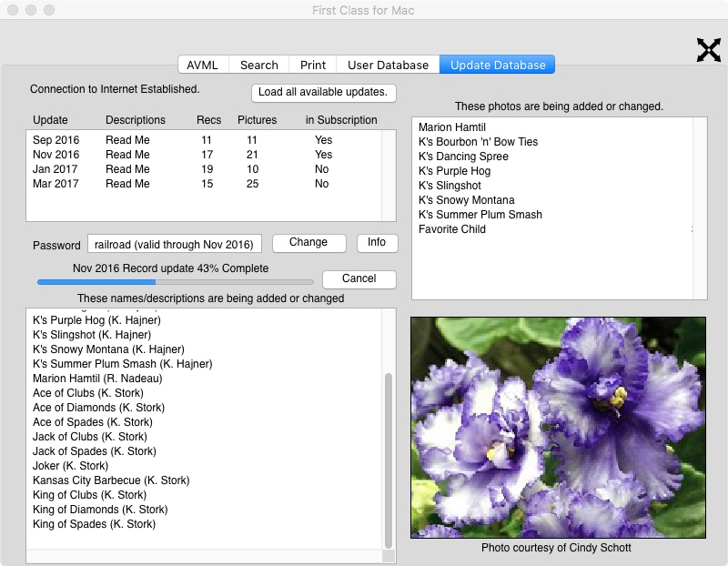This screenshot has width=728, height=566.
Task: Select Marion Hamtil (R. Nadeau) name
Action: point(97,379)
